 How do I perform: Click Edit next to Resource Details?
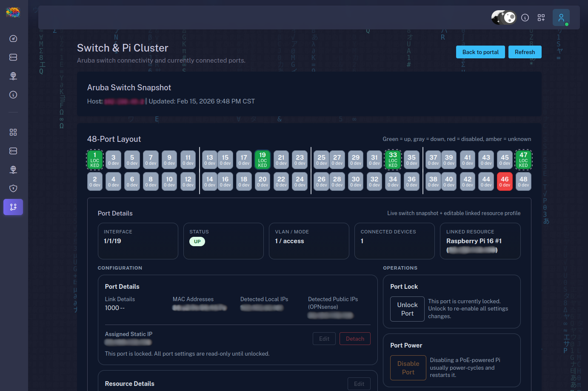359,384
